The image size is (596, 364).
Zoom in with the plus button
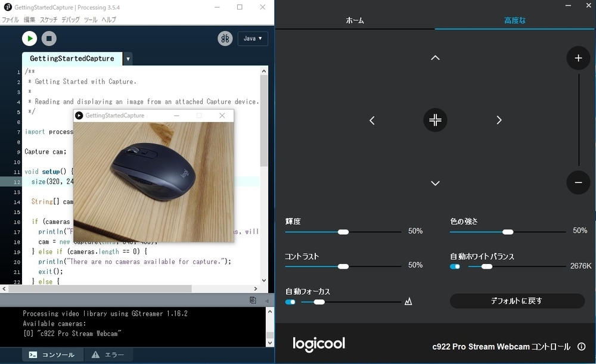pos(578,58)
